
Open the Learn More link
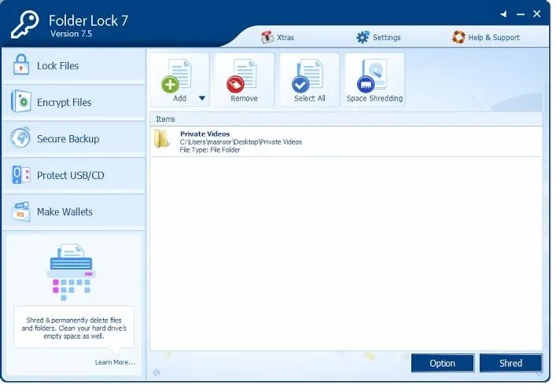point(115,362)
